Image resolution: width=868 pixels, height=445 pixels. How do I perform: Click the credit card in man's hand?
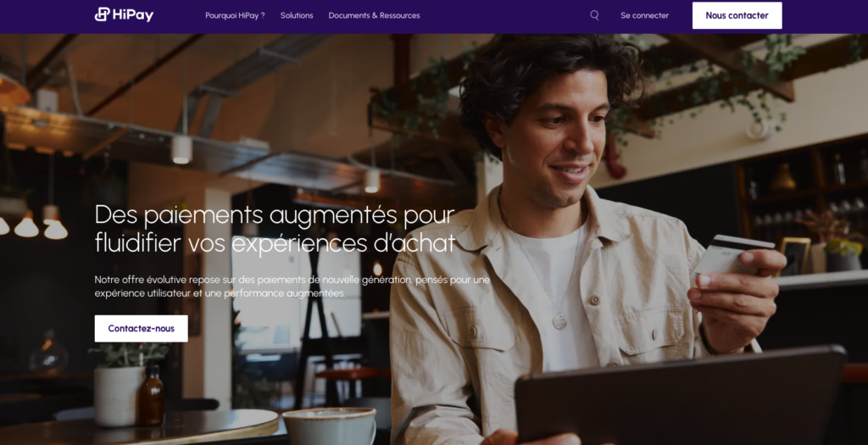click(x=732, y=254)
